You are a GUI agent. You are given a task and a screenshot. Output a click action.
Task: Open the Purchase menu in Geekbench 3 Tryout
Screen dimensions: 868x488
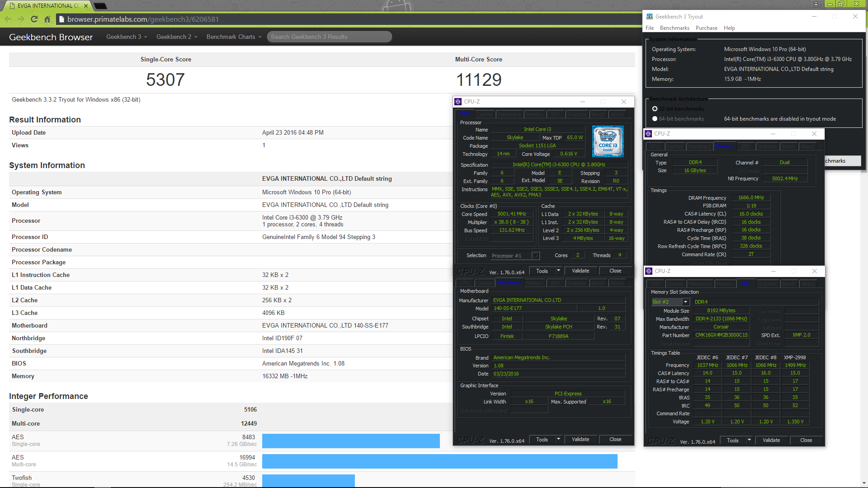706,28
